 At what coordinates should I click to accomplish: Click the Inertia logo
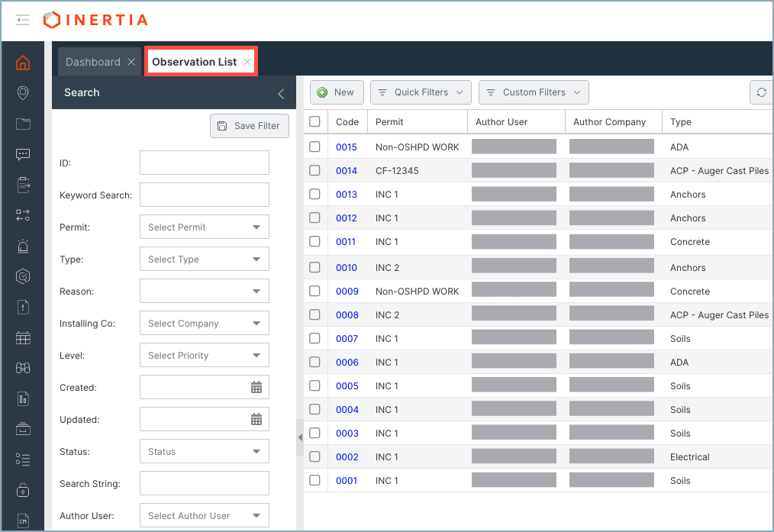coord(95,20)
